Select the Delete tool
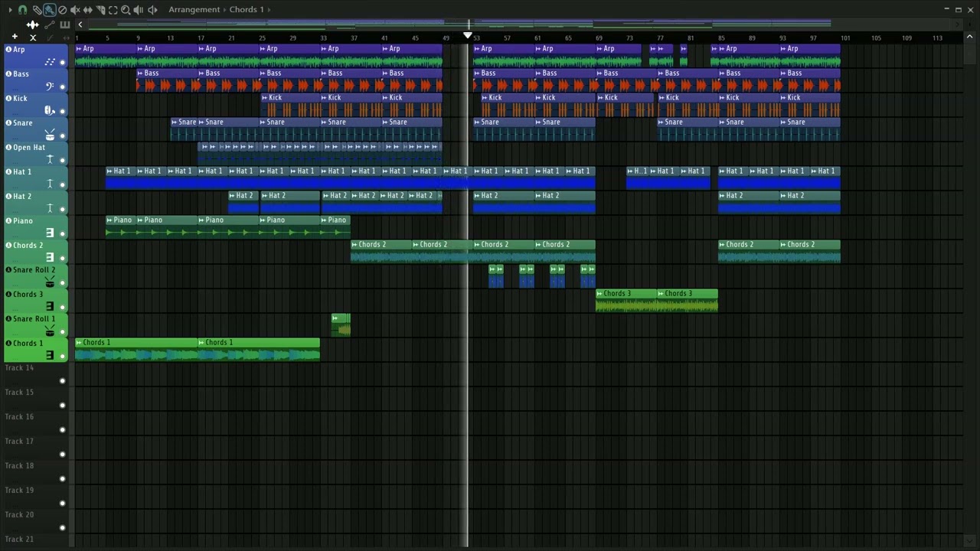 (x=63, y=10)
